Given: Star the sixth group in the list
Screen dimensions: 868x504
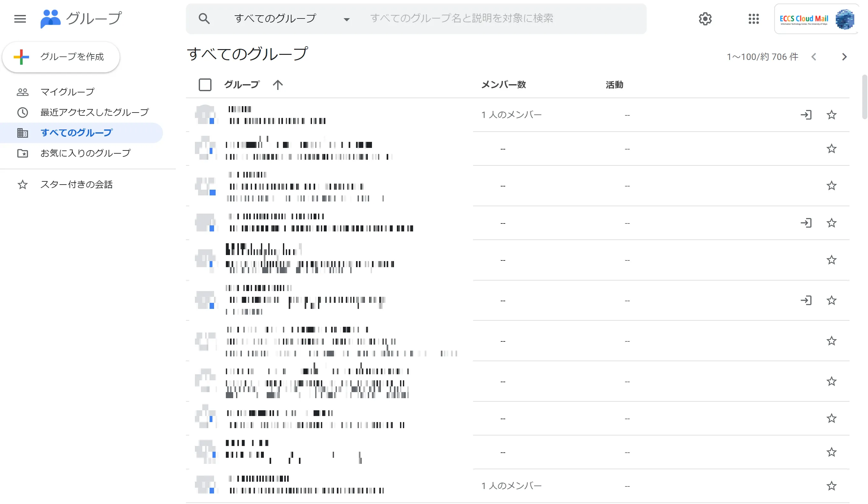Looking at the screenshot, I should pos(831,300).
